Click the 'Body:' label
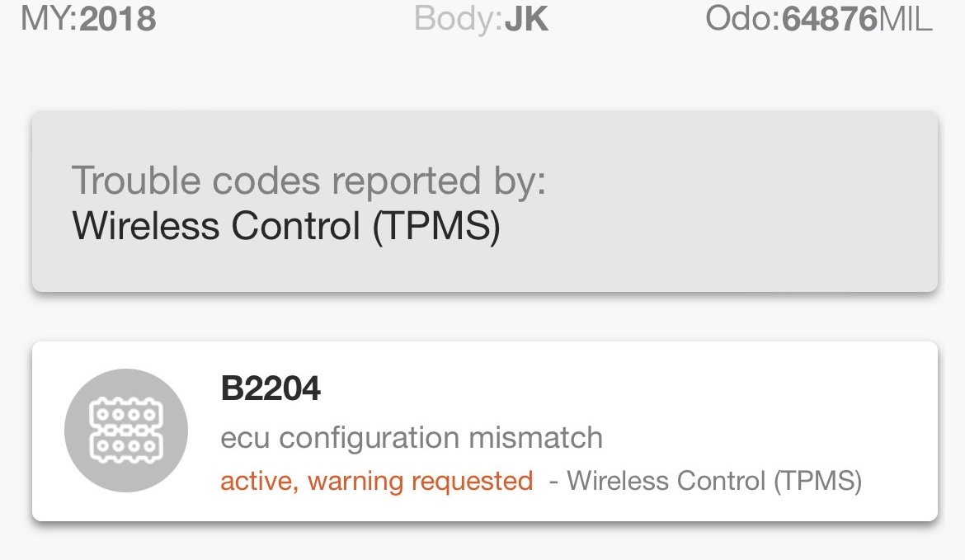 coord(459,19)
